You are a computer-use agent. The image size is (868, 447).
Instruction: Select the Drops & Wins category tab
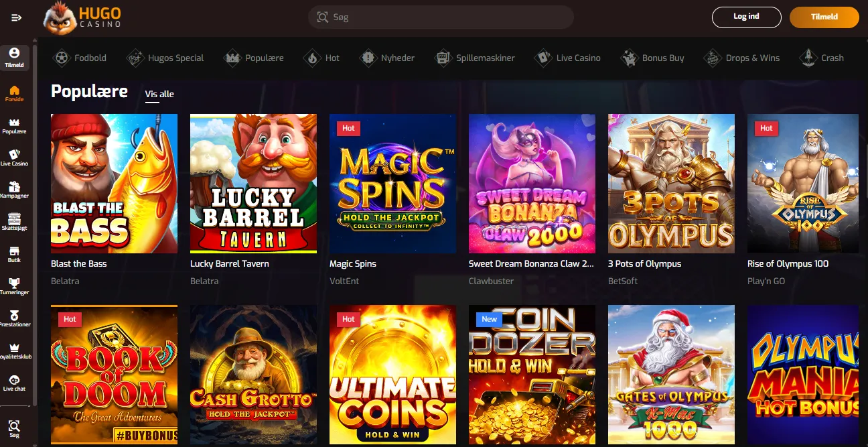(742, 58)
